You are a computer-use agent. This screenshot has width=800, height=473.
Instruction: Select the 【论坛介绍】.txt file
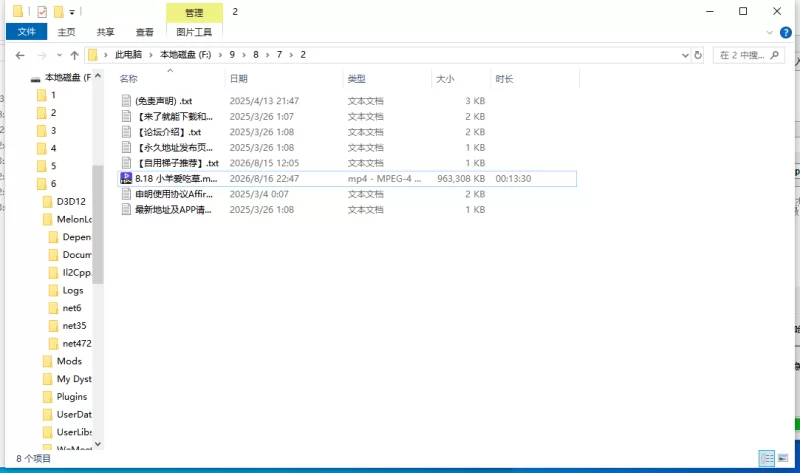point(168,132)
